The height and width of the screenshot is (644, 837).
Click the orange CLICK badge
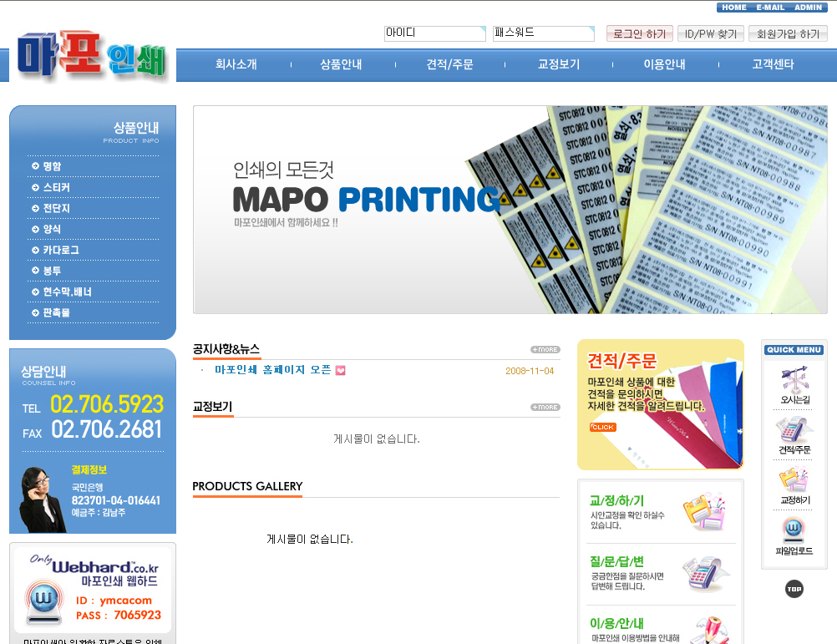pos(602,427)
